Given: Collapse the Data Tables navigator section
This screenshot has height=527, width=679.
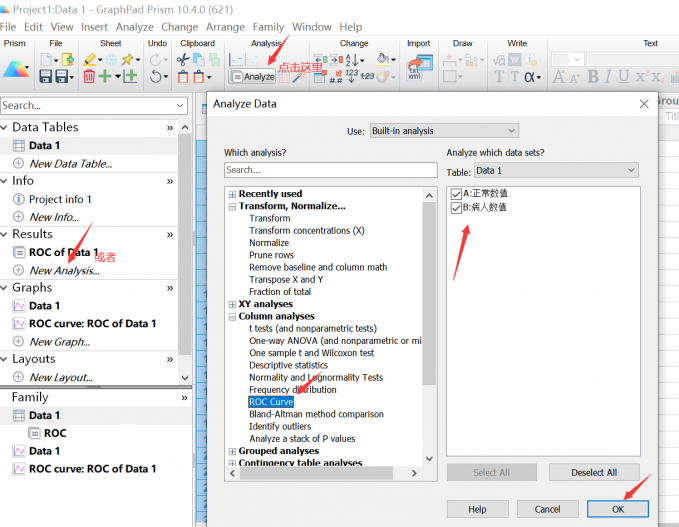Looking at the screenshot, I should coord(4,127).
